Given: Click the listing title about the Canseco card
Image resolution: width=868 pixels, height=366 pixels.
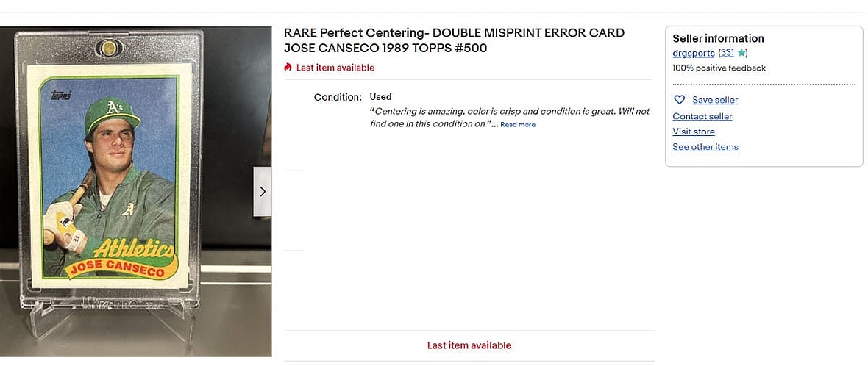Looking at the screenshot, I should 454,40.
